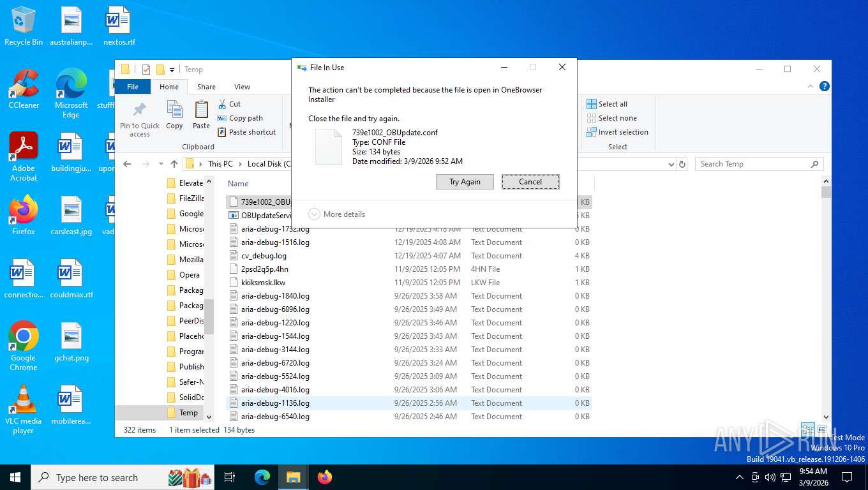The height and width of the screenshot is (490, 868).
Task: Open carsleast.jpg desktop file
Action: pyautogui.click(x=71, y=216)
